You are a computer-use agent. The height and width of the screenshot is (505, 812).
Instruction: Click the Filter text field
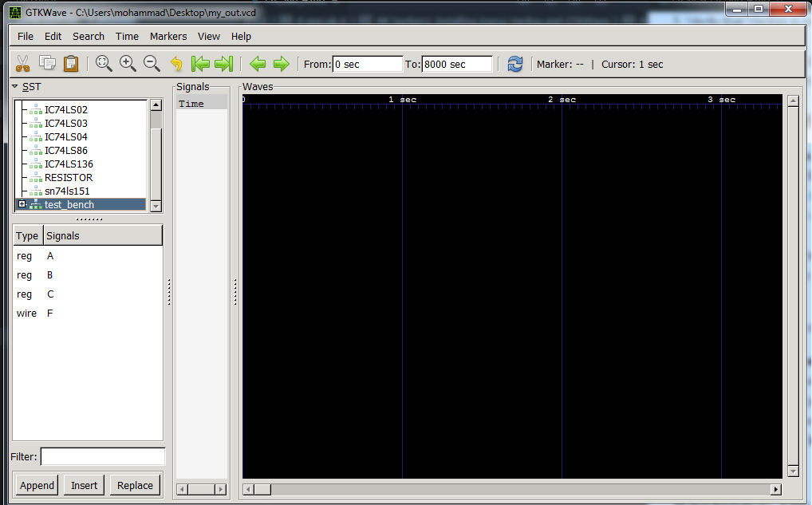(102, 456)
